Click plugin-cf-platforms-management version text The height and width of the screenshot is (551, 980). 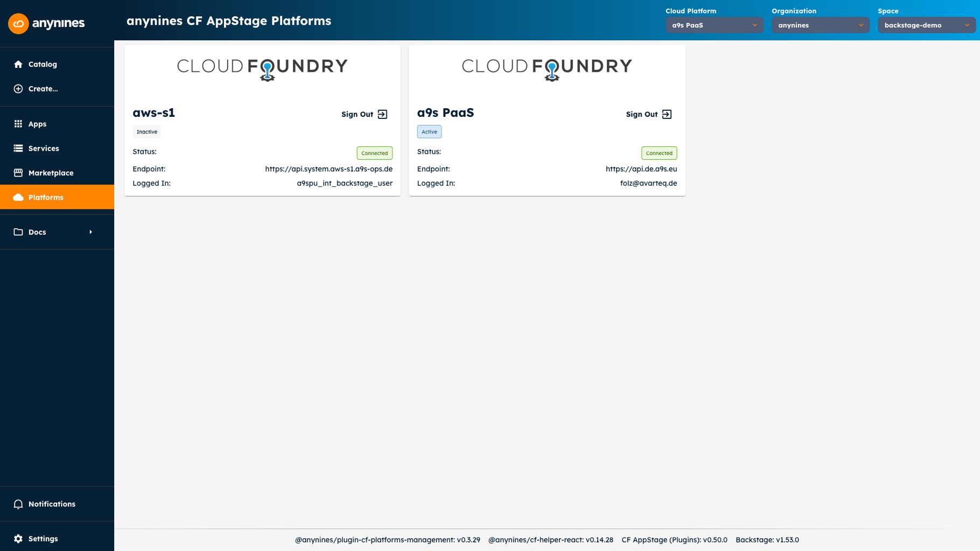click(388, 540)
